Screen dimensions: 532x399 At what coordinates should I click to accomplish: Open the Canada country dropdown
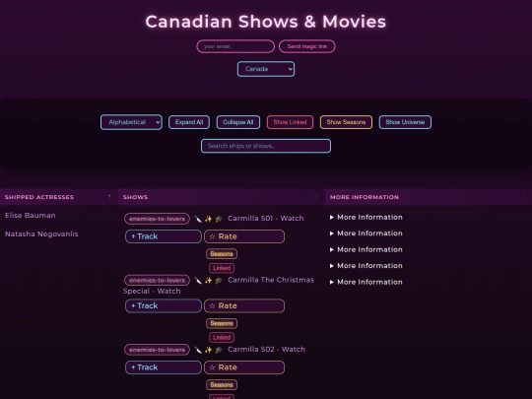pyautogui.click(x=266, y=69)
